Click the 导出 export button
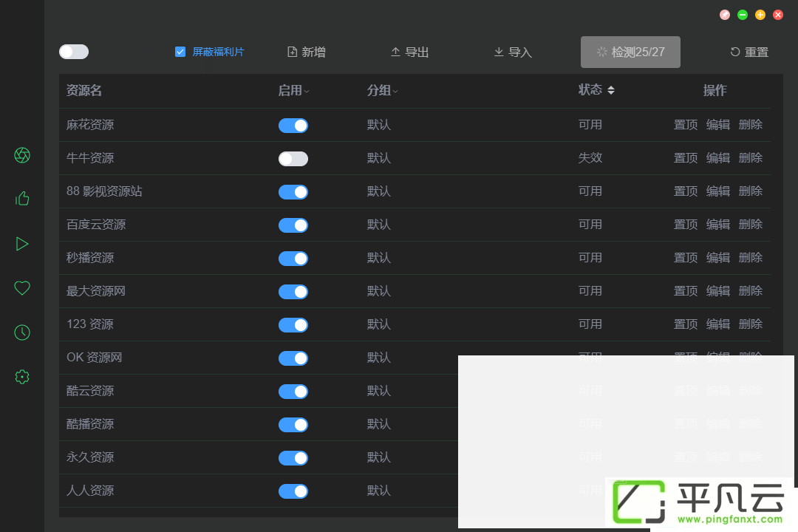The width and height of the screenshot is (798, 532). coord(409,52)
